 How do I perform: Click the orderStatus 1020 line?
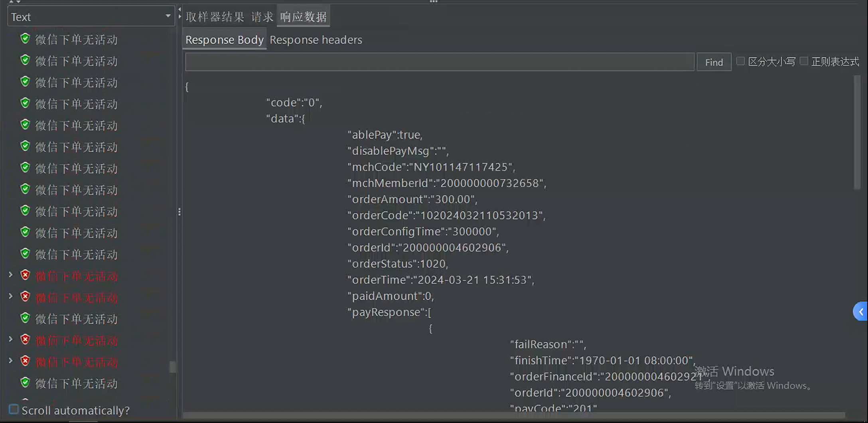(398, 264)
